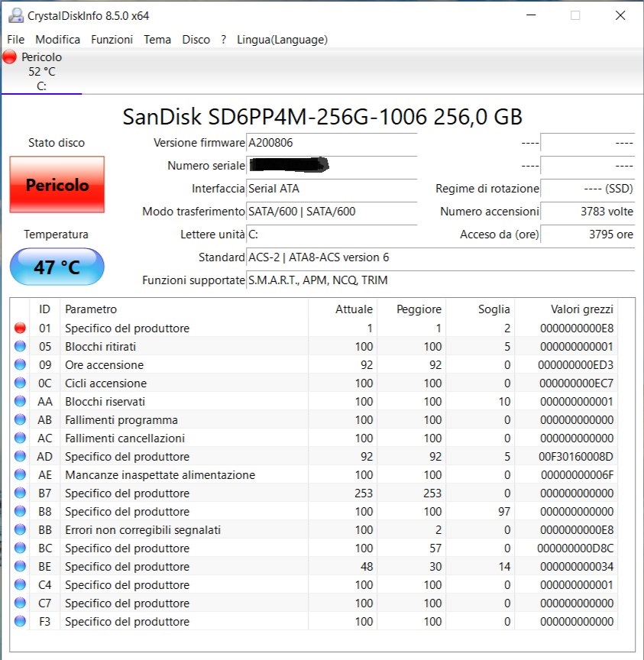
Task: Click the blue status icon for ID AD
Action: [x=20, y=456]
